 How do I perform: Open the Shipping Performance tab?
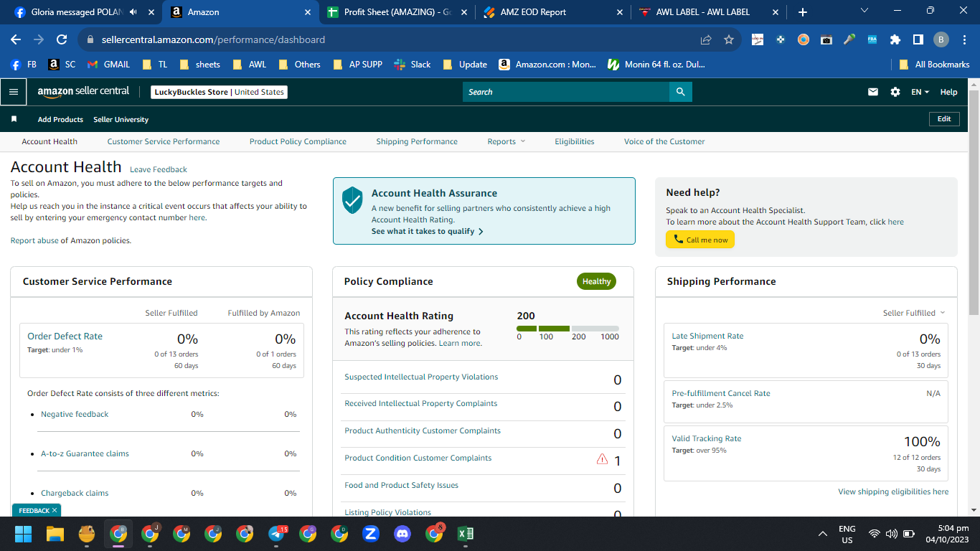pyautogui.click(x=417, y=141)
